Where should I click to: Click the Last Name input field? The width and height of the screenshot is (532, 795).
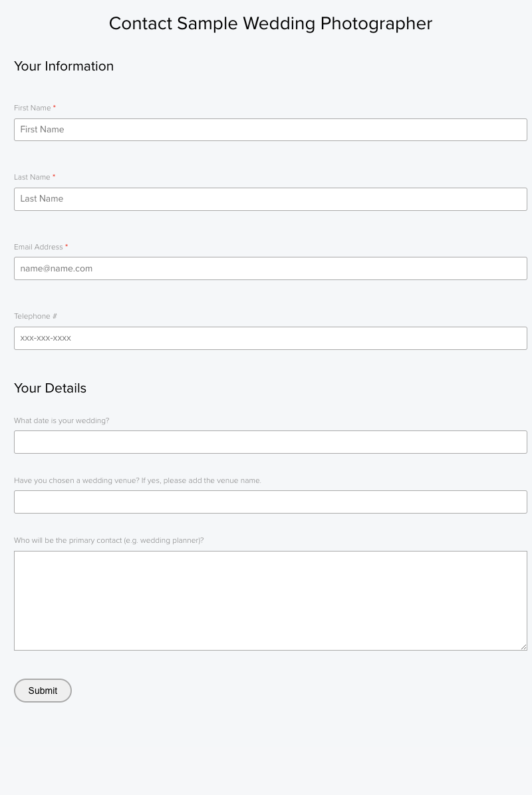click(x=270, y=199)
